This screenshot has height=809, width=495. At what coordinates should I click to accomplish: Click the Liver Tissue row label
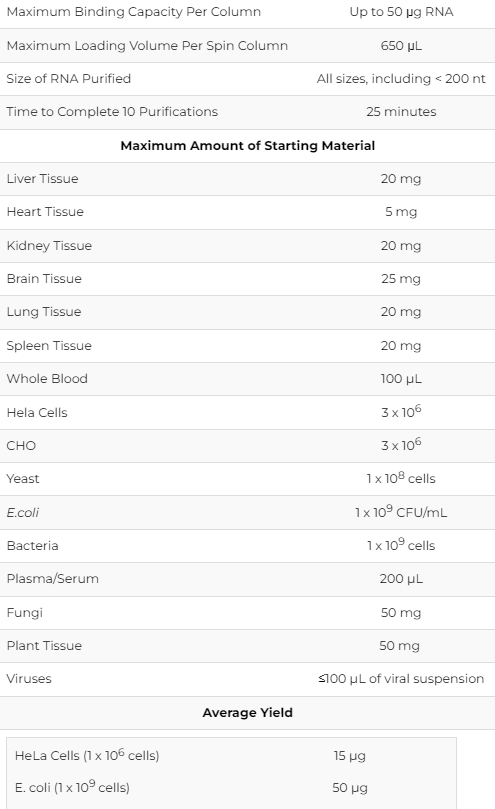42,179
